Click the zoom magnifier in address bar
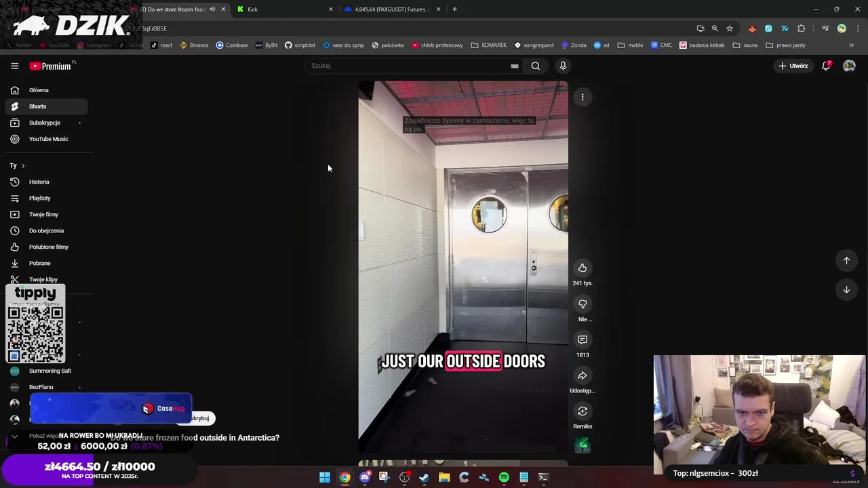Image resolution: width=868 pixels, height=488 pixels. pyautogui.click(x=715, y=28)
